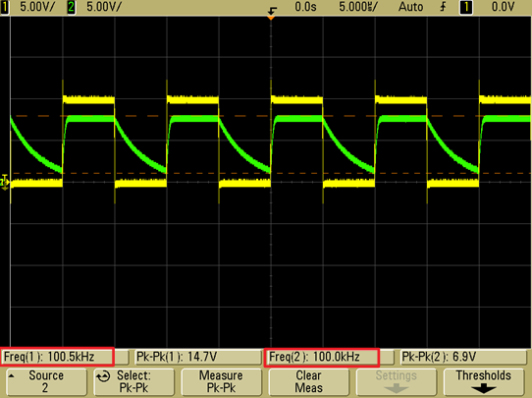Click the Pk-Pk(1) 14.7V measurement
Viewport: 532px width, 398px height.
point(198,357)
